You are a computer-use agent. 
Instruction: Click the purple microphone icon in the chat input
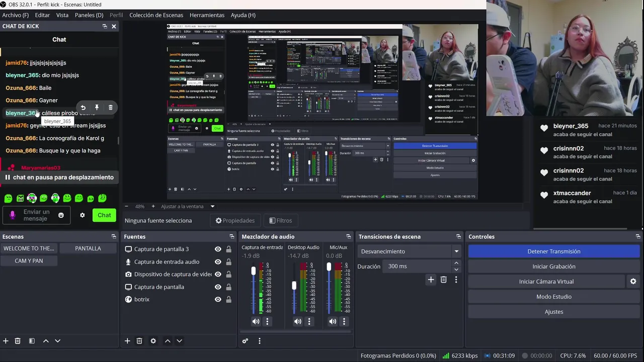tap(13, 215)
